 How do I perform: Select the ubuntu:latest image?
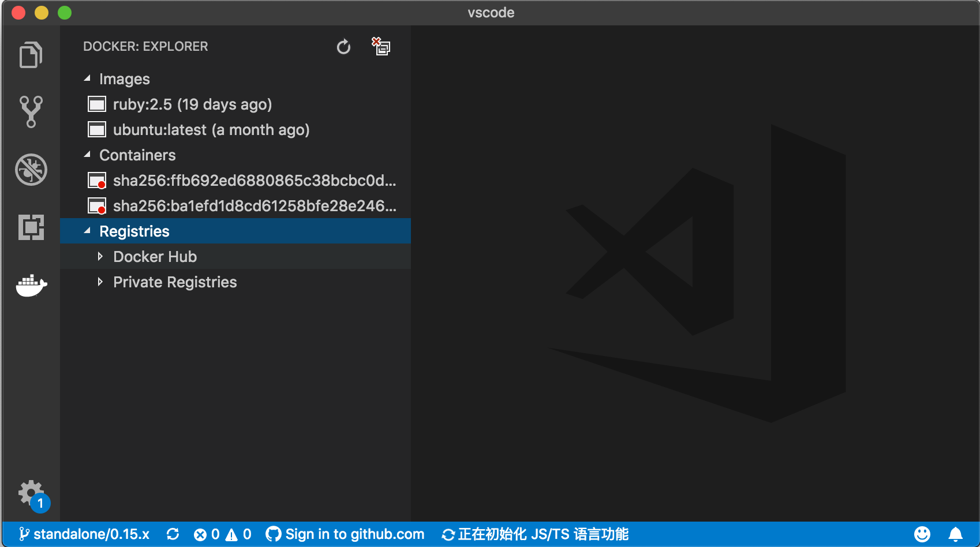pos(211,130)
